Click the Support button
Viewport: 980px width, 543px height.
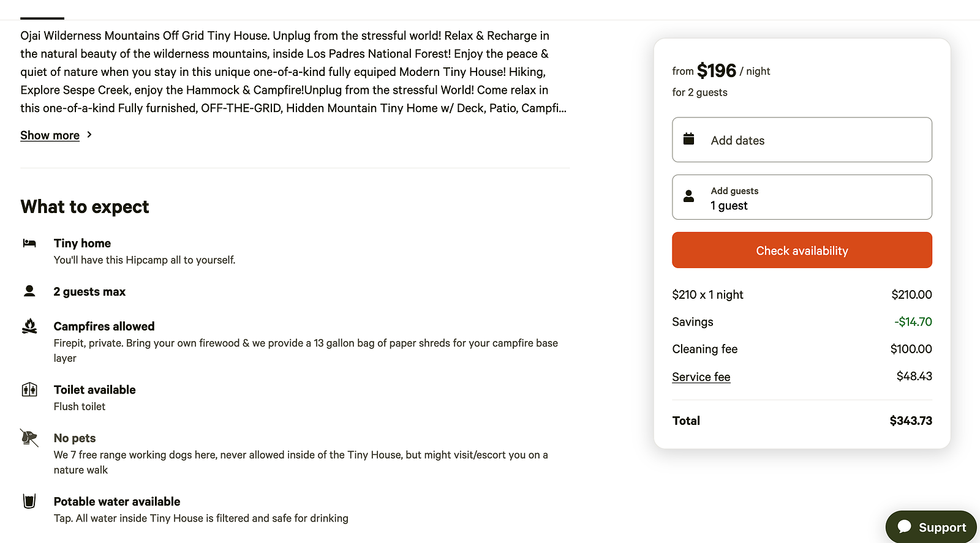[x=941, y=527]
